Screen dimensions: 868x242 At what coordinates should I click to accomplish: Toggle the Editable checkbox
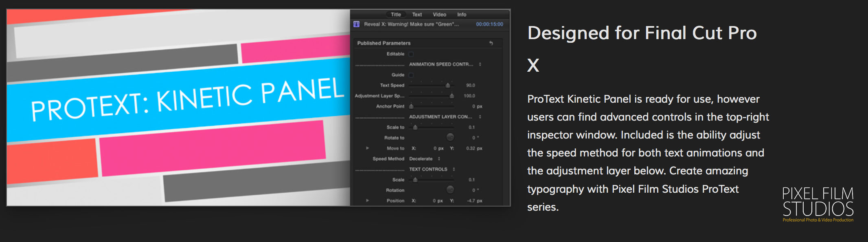coord(411,54)
